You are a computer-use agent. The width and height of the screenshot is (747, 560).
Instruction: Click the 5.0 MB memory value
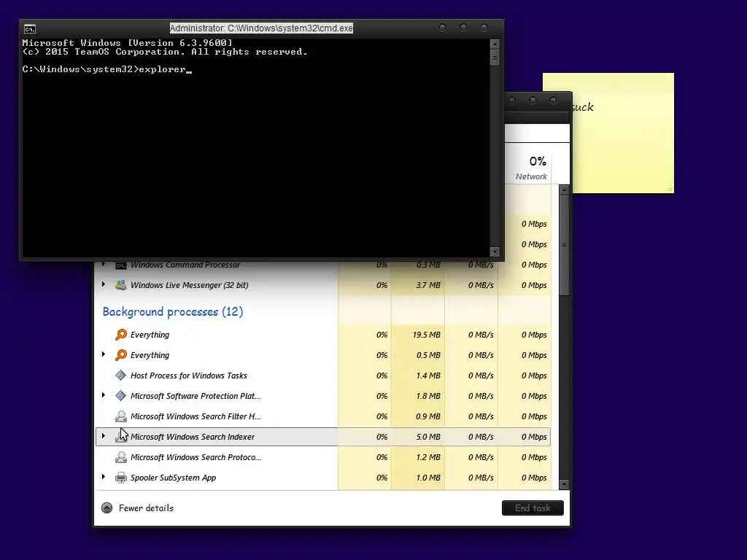(428, 437)
